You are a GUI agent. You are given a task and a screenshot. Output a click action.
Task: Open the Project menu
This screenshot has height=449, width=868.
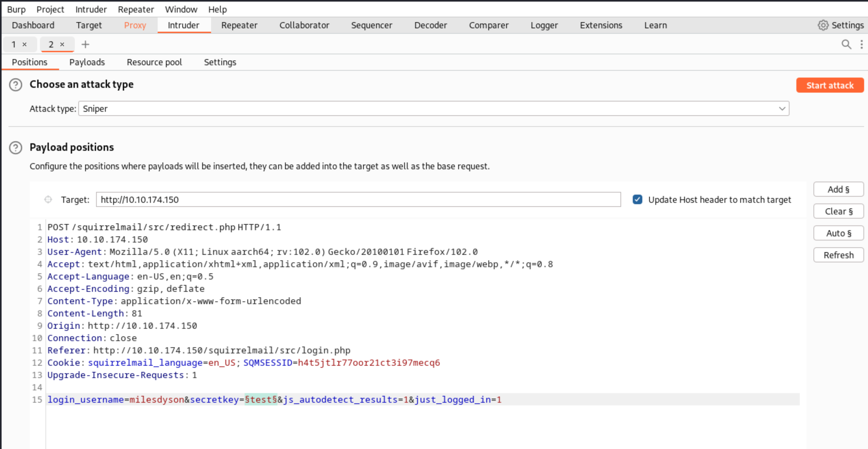coord(50,9)
